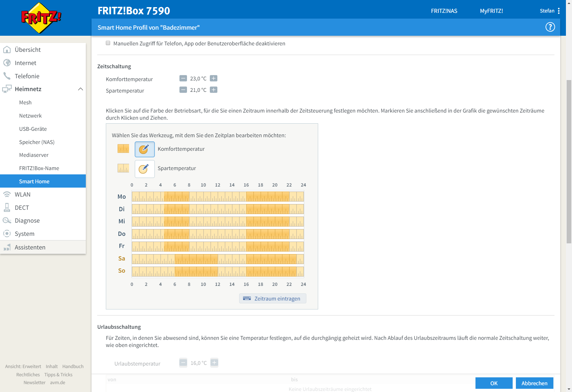Increase Komforttemperatur with plus button
572x392 pixels.
click(x=213, y=78)
